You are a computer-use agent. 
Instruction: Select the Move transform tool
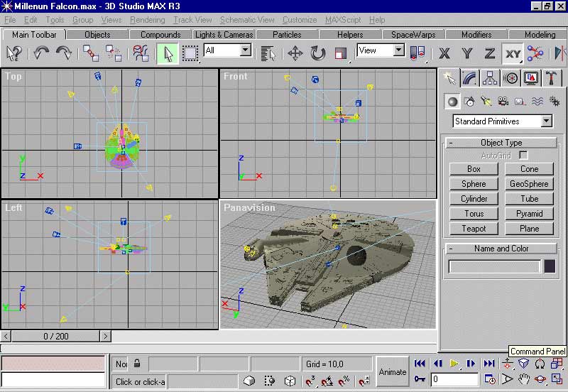click(295, 53)
